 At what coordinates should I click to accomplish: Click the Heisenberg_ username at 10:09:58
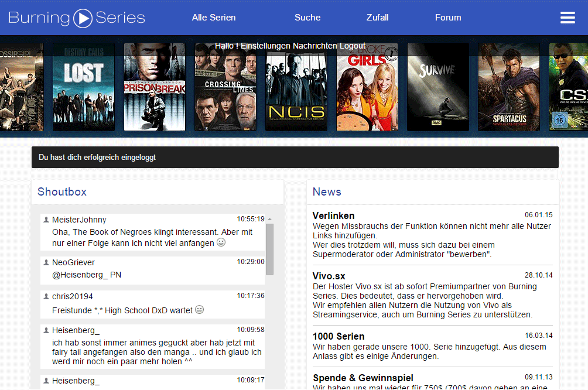point(76,330)
